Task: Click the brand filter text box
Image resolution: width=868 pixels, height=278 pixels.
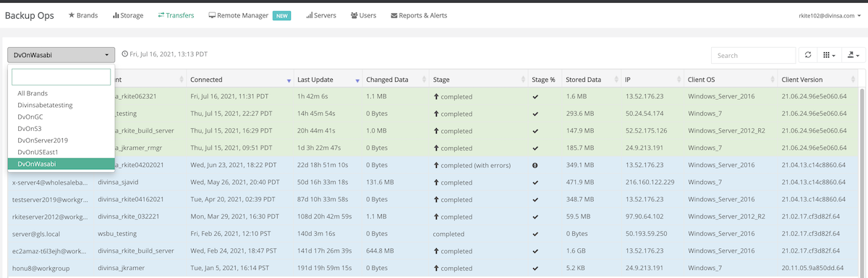Action: (x=61, y=77)
